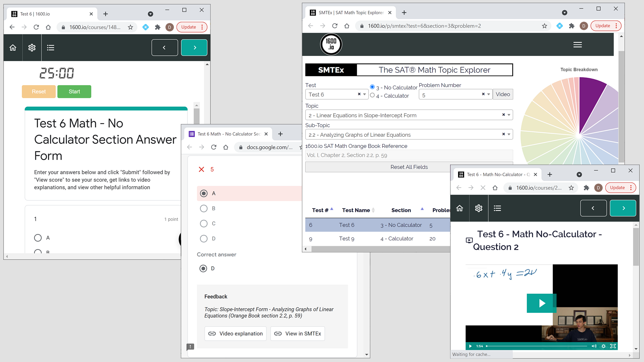Click the Correct answer D radio button
The height and width of the screenshot is (362, 644).
click(203, 268)
